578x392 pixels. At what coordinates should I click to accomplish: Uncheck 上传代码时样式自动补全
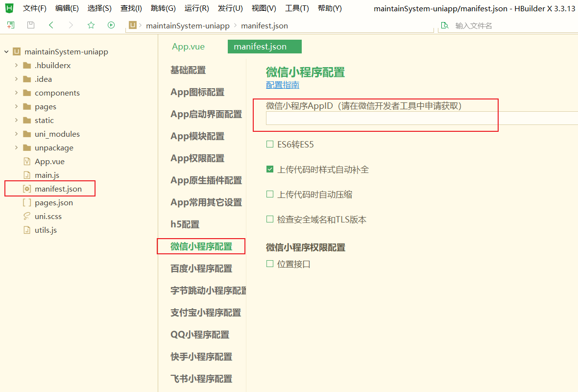269,169
